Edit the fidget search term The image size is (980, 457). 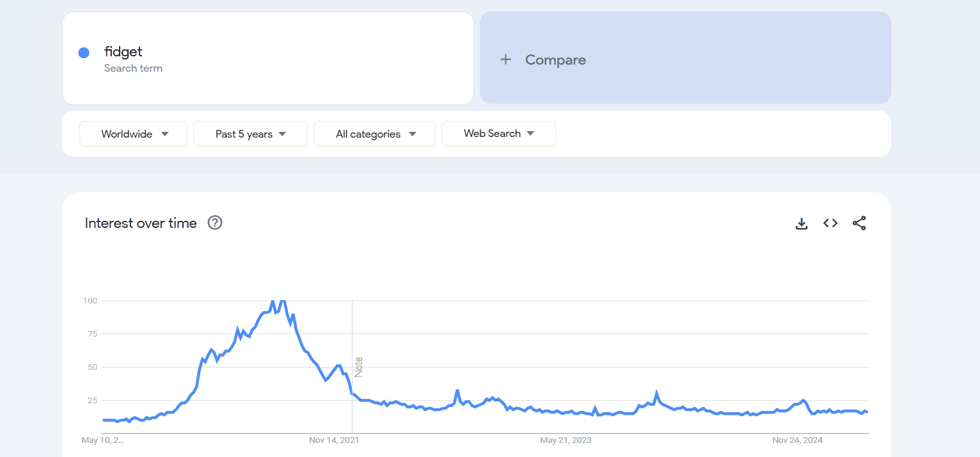coord(123,52)
